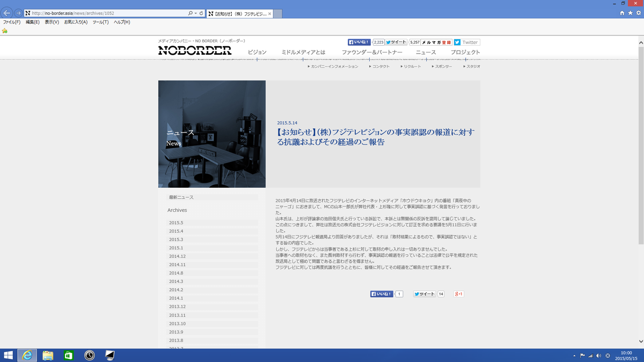This screenshot has width=644, height=362.
Task: Open the 2015.3 archive
Action: tap(212, 240)
